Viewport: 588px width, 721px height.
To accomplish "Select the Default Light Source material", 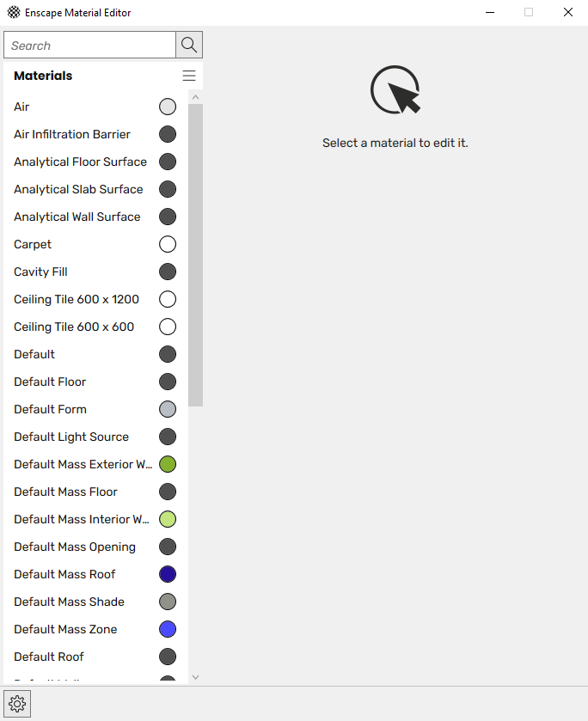I will tap(71, 437).
